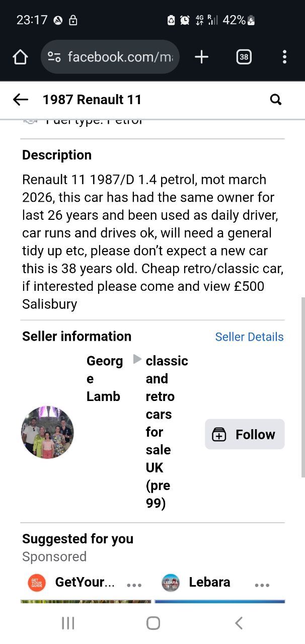The image size is (305, 644).
Task: Open Android recent apps button
Action: 68,623
